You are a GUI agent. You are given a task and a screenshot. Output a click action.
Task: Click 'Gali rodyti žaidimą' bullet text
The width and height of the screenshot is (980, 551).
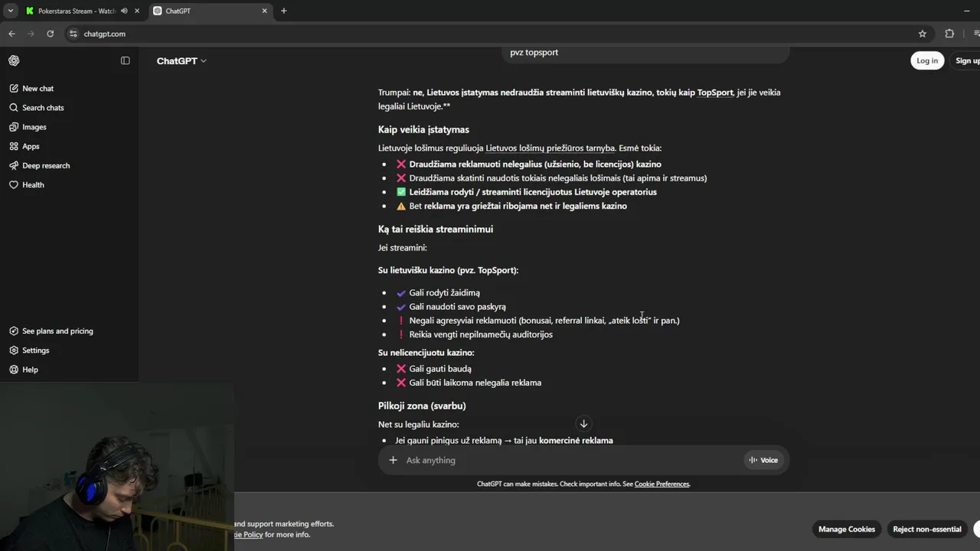pyautogui.click(x=445, y=293)
